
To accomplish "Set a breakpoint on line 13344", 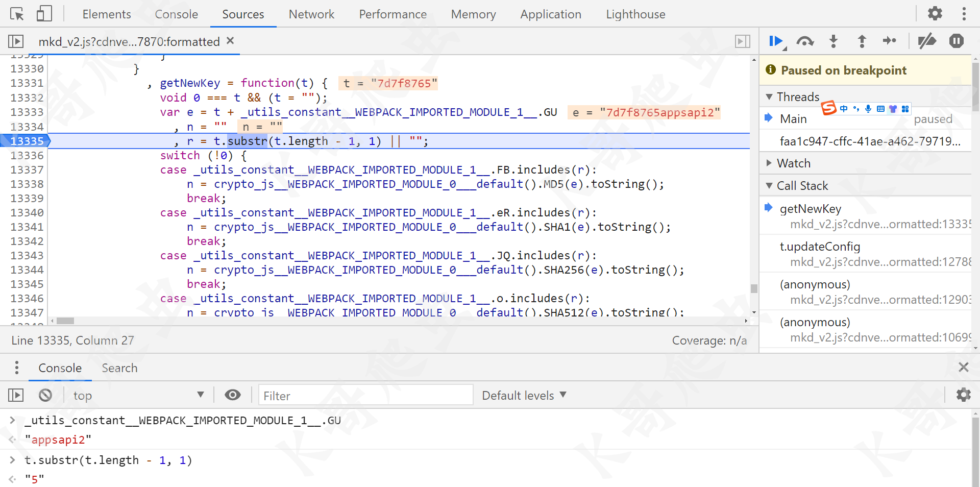I will pyautogui.click(x=27, y=270).
